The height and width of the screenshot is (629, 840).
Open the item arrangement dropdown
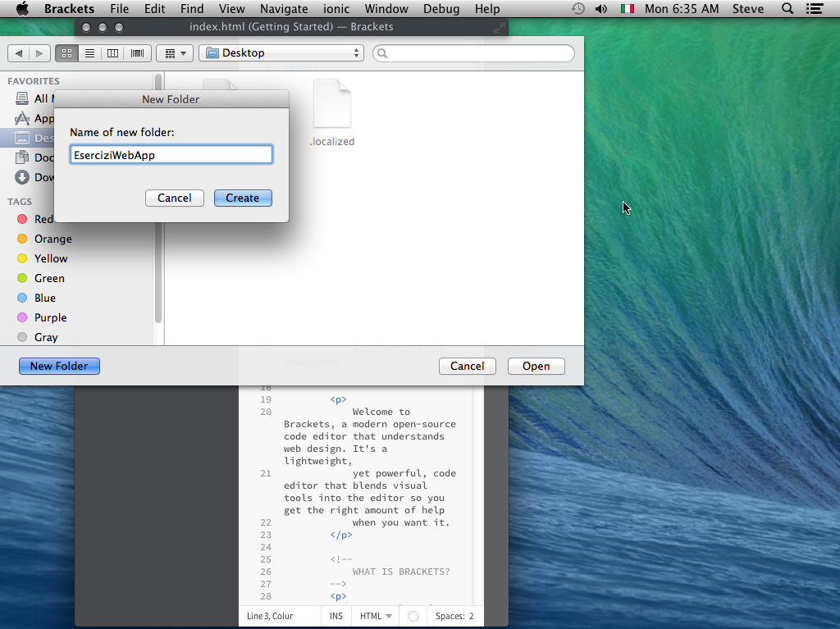(175, 53)
